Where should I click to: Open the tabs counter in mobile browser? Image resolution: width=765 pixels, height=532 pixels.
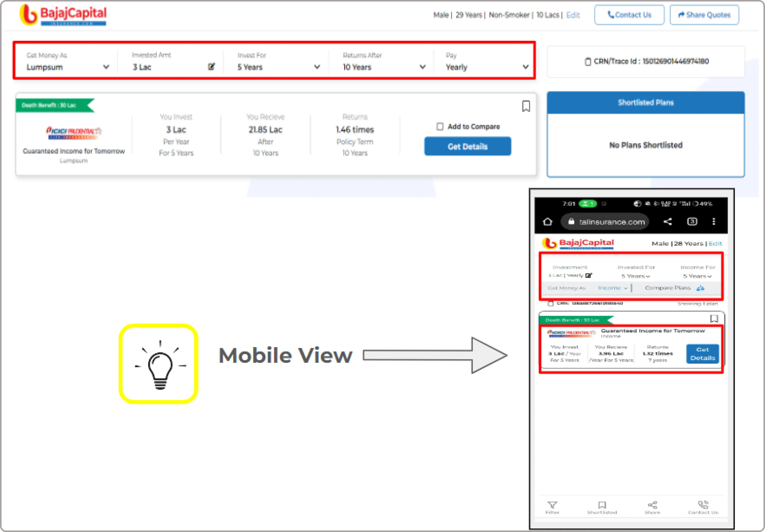[692, 222]
